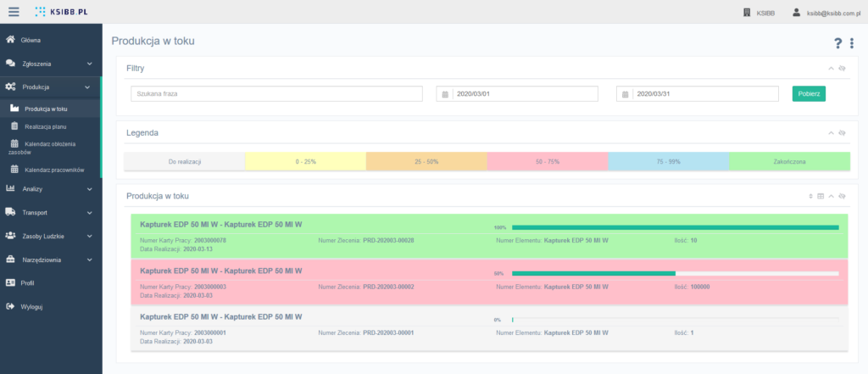The width and height of the screenshot is (868, 374).
Task: Click the help question mark icon
Action: coord(837,43)
